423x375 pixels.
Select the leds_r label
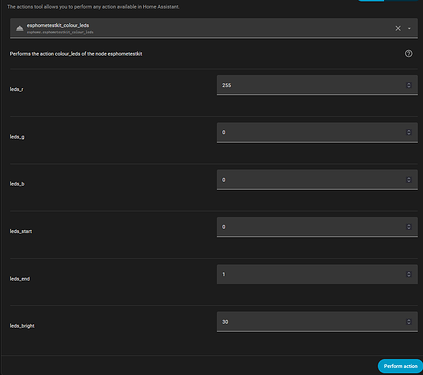pyautogui.click(x=16, y=89)
